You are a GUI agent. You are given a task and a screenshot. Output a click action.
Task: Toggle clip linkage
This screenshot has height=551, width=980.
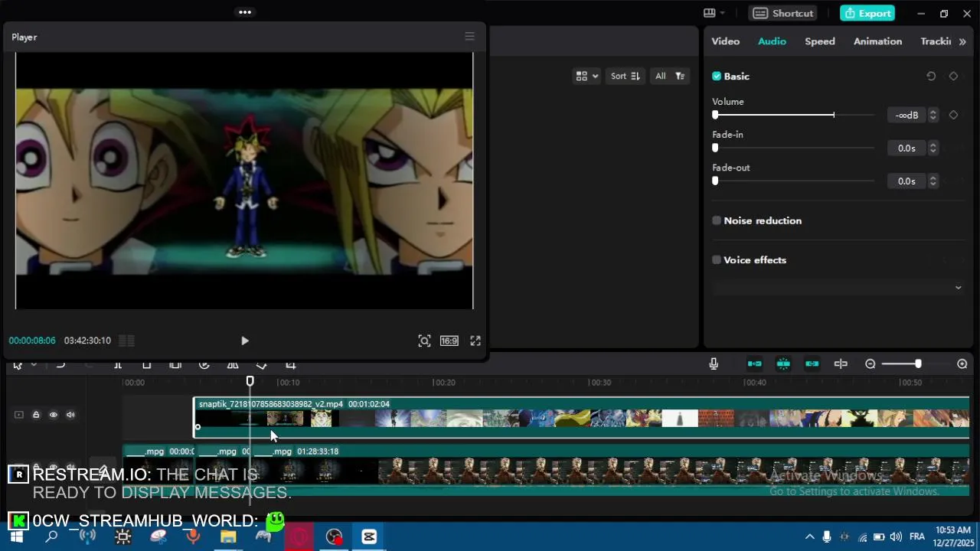(x=812, y=364)
